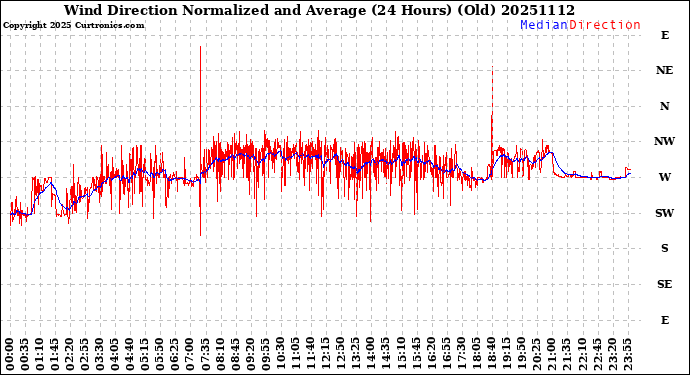
Task: Click the '09:55' time label
Action: [265, 355]
